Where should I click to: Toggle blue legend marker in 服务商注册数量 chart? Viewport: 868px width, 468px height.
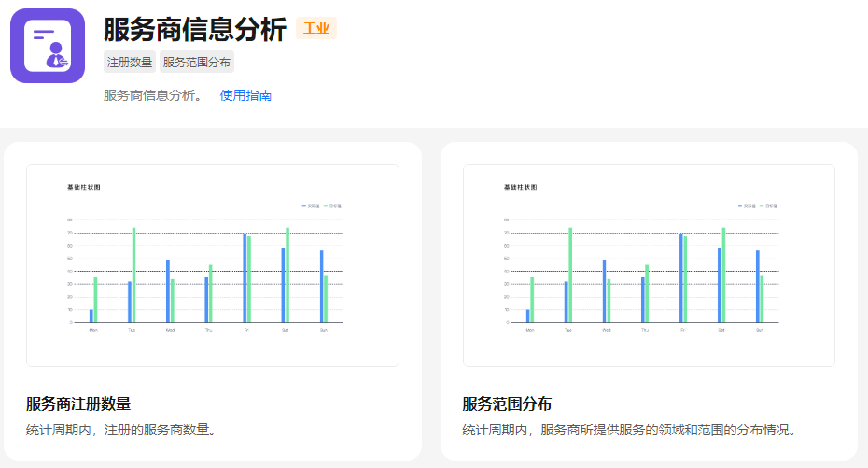(304, 206)
